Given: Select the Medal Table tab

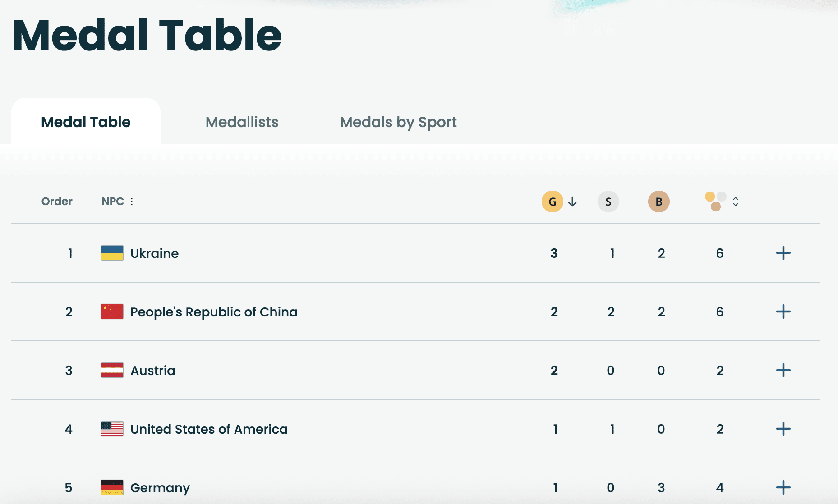Looking at the screenshot, I should coord(86,122).
